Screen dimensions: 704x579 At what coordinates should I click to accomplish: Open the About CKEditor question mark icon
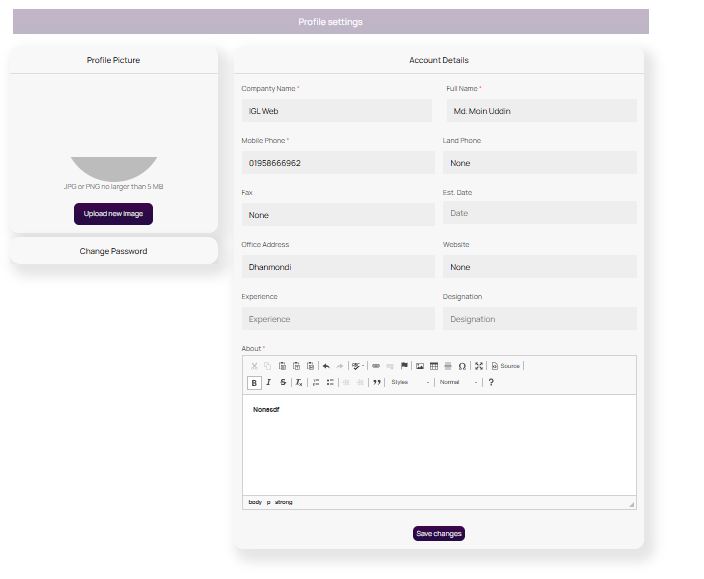pos(491,382)
